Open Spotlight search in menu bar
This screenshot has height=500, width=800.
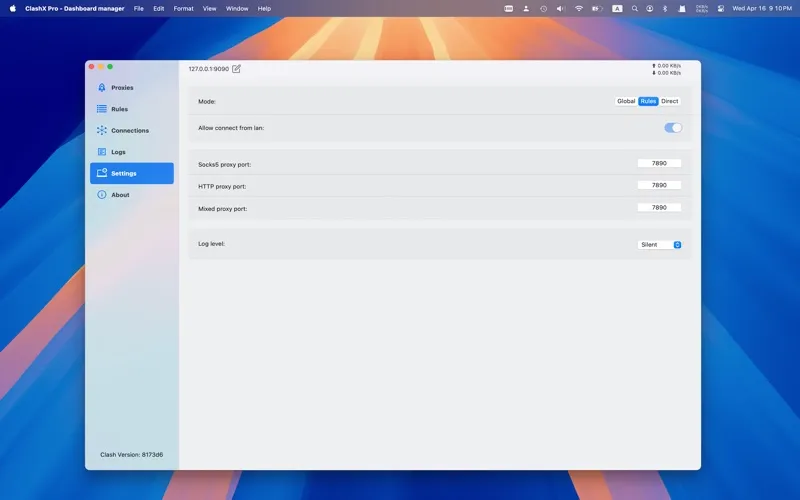pyautogui.click(x=635, y=9)
